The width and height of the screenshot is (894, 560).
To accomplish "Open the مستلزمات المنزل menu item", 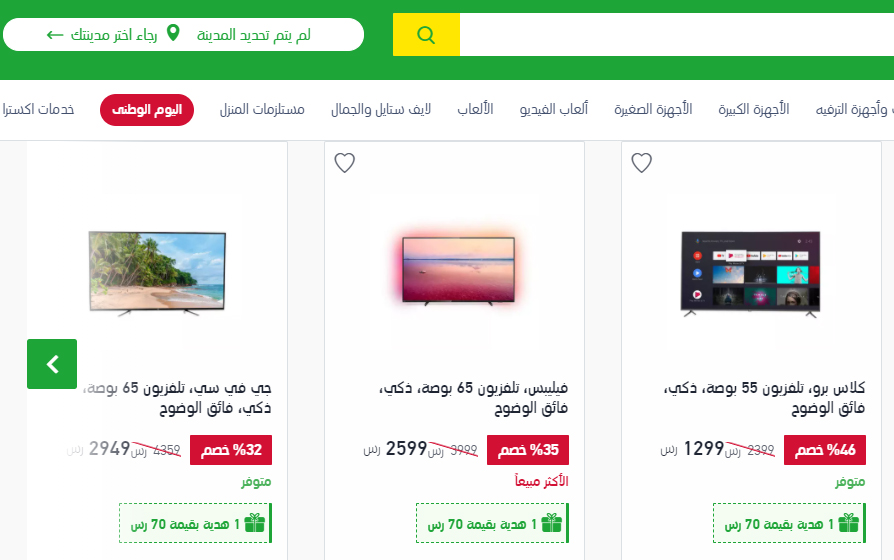I will point(262,109).
